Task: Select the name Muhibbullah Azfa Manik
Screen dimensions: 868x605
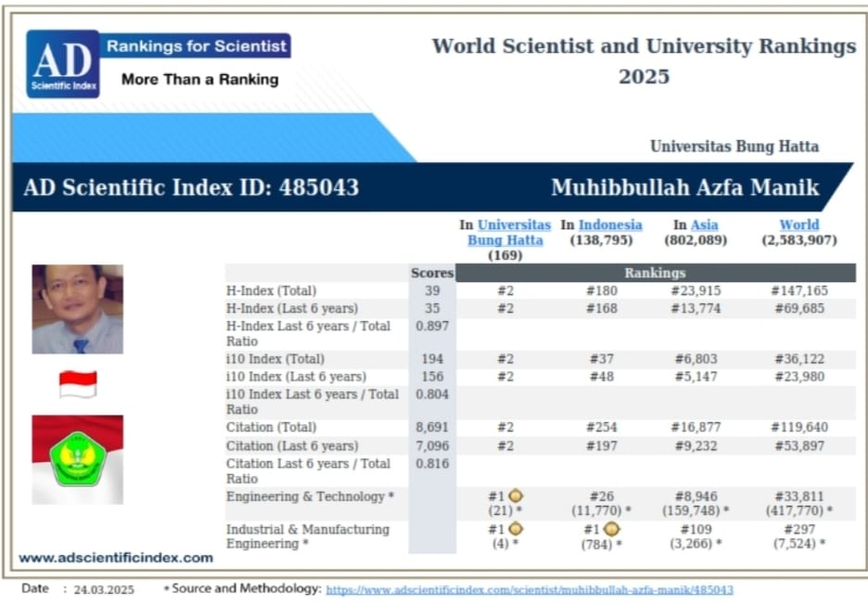Action: point(684,187)
